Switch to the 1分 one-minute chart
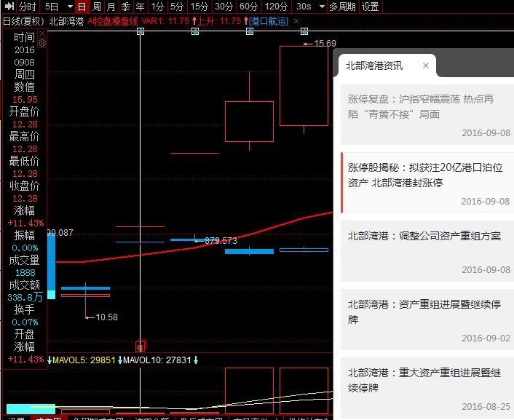Screen dimensions: 514x420 pos(157,7)
